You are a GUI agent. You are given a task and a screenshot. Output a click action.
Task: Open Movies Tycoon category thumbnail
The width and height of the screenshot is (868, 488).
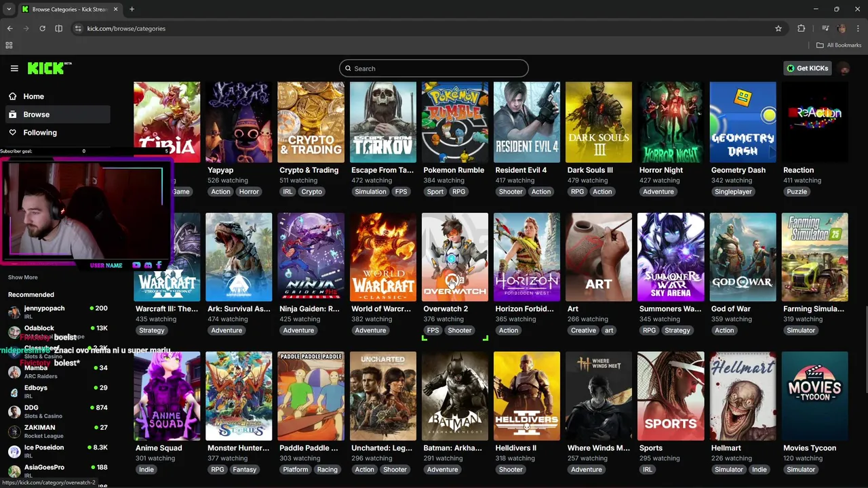click(815, 396)
